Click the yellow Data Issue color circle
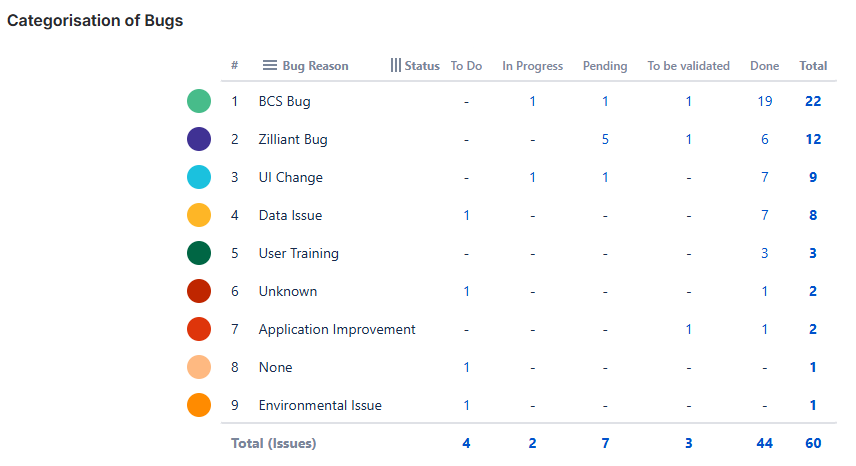Screen dimensions: 856x466 tap(199, 215)
